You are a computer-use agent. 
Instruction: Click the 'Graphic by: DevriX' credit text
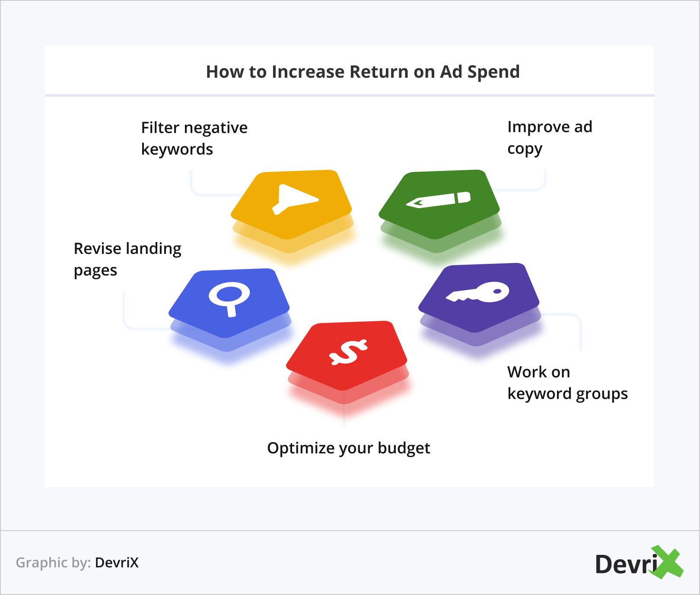tap(77, 563)
